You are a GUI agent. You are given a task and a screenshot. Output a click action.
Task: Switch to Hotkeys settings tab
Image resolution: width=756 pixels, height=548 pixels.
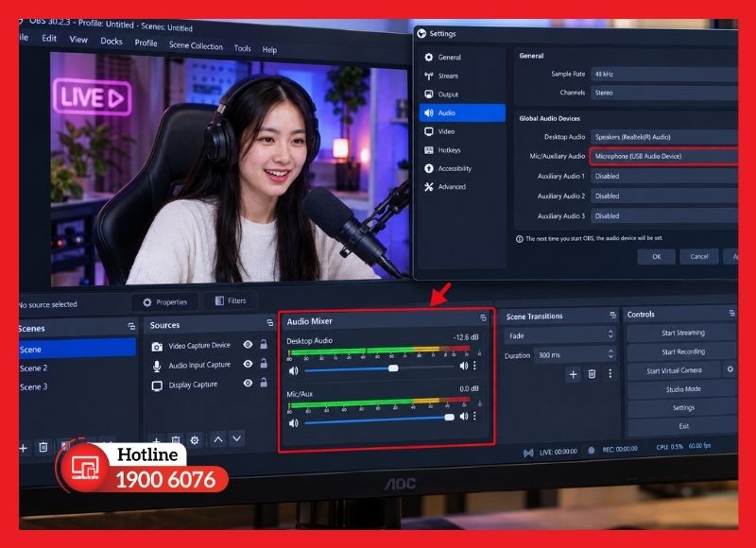(x=462, y=150)
